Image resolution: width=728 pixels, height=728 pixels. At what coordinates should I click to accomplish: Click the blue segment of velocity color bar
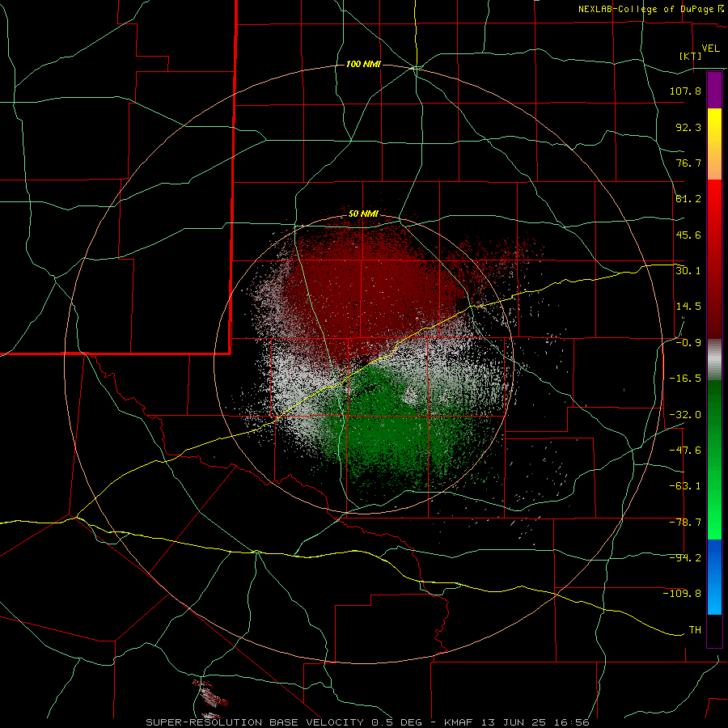click(x=714, y=577)
